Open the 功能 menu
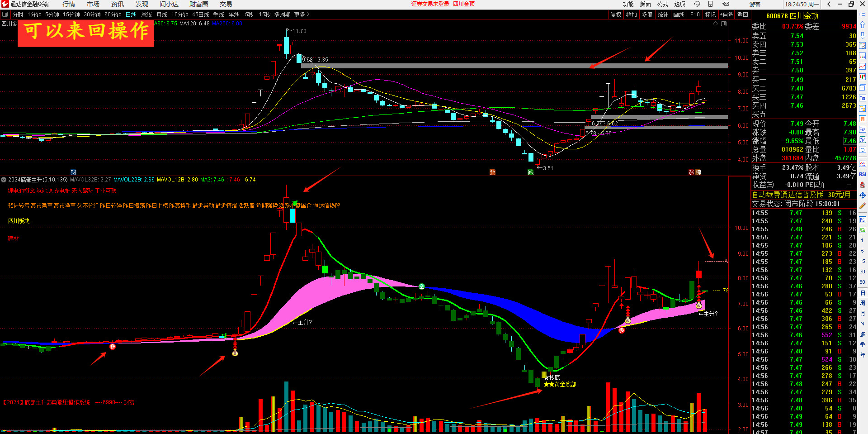 (x=628, y=4)
